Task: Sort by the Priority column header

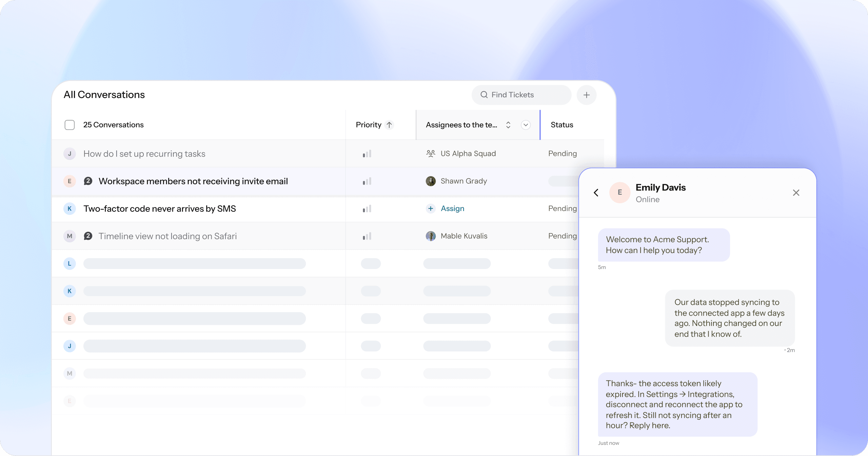Action: (369, 125)
